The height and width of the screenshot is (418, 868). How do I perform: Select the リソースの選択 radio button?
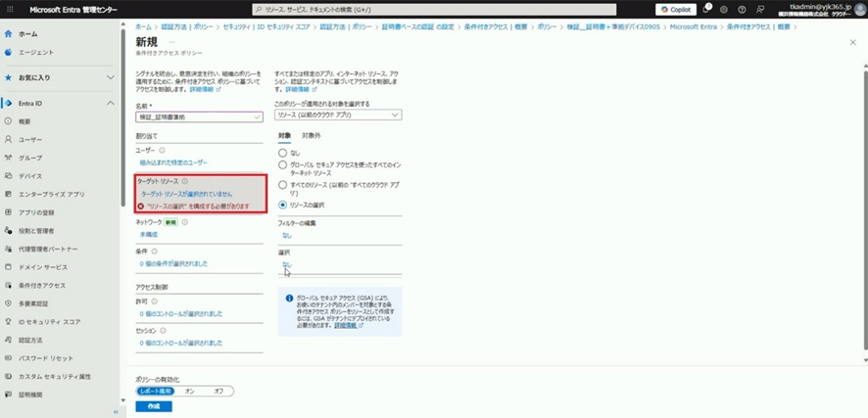[x=283, y=205]
